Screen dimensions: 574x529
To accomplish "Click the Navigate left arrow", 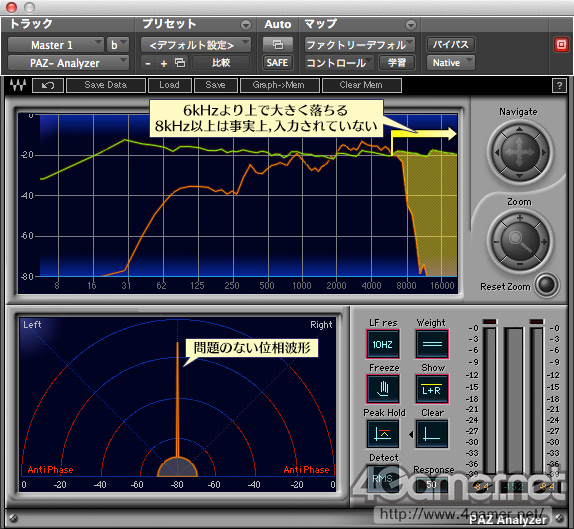I will coord(496,152).
